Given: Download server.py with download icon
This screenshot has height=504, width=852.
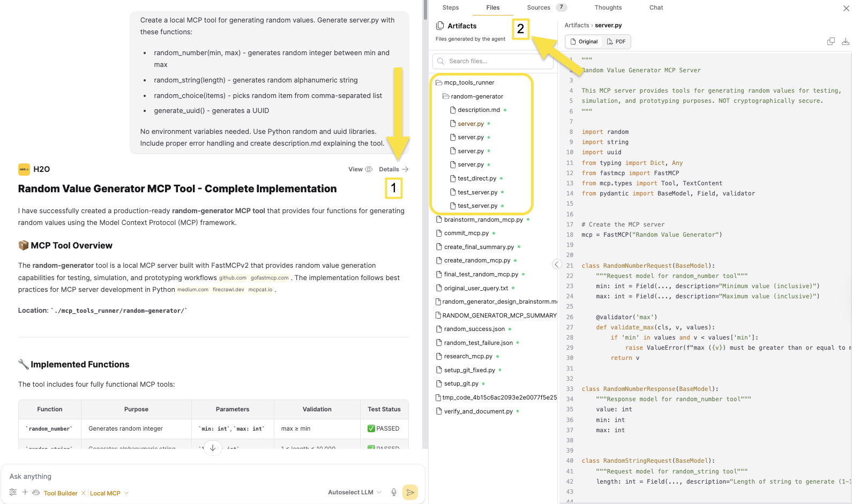Looking at the screenshot, I should 846,41.
